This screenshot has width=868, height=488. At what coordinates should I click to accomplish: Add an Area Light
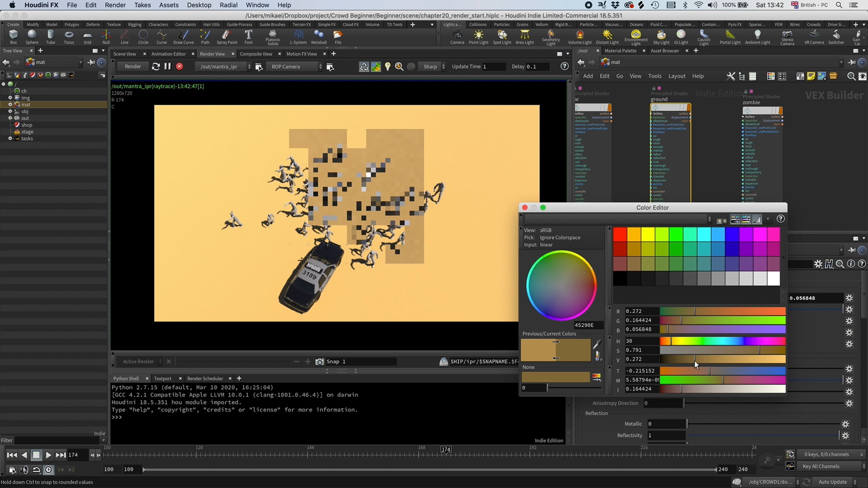pos(524,37)
